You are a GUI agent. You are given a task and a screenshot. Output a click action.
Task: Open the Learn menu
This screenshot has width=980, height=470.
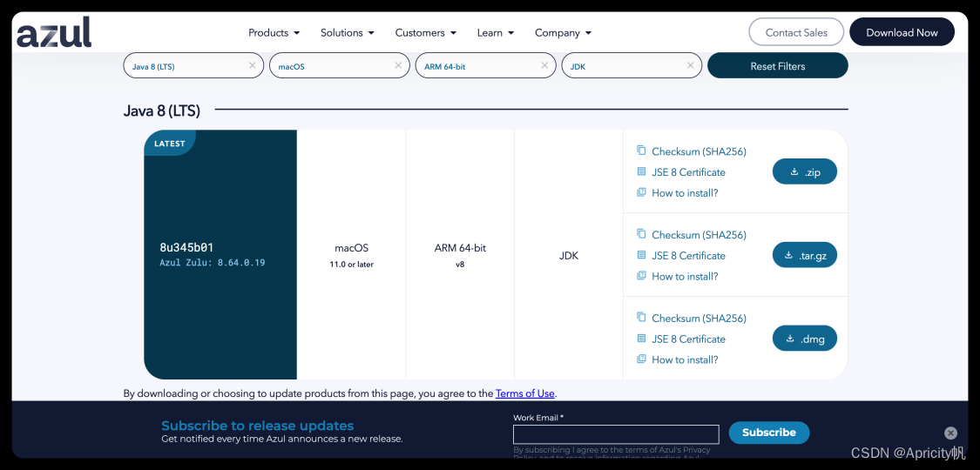click(x=496, y=33)
